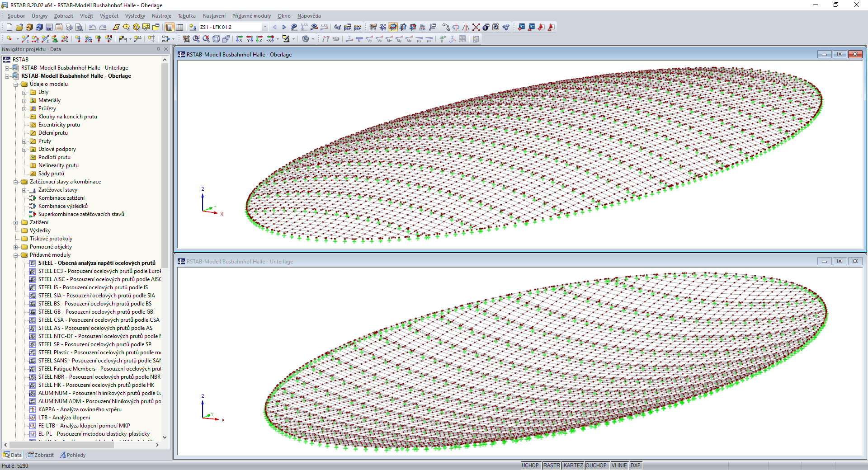
Task: Show axial force N results icon
Action: [359, 39]
